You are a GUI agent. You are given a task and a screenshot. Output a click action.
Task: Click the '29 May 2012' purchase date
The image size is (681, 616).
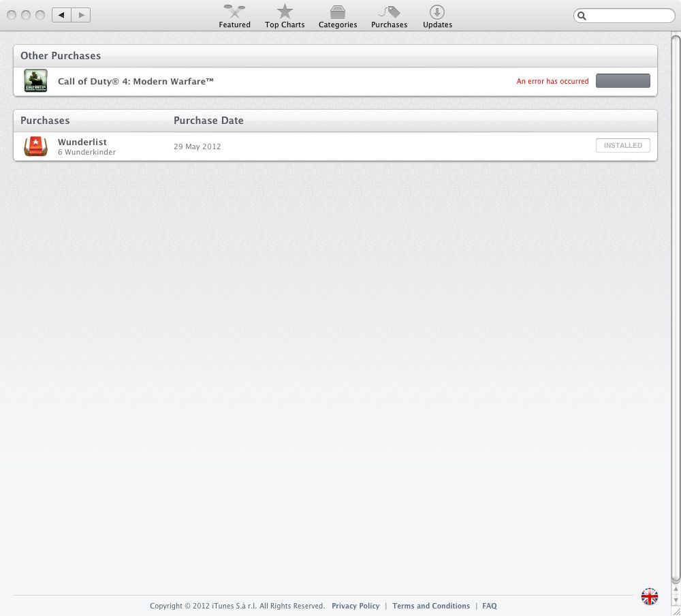(197, 147)
